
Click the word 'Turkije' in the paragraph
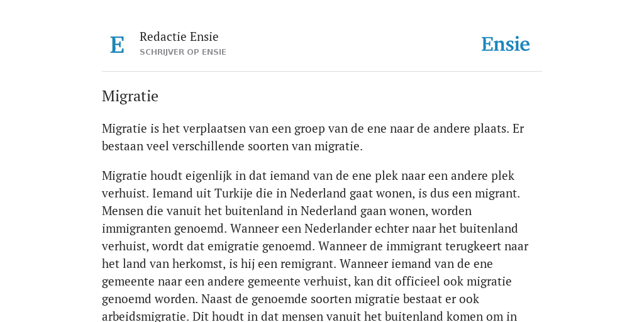[231, 194]
